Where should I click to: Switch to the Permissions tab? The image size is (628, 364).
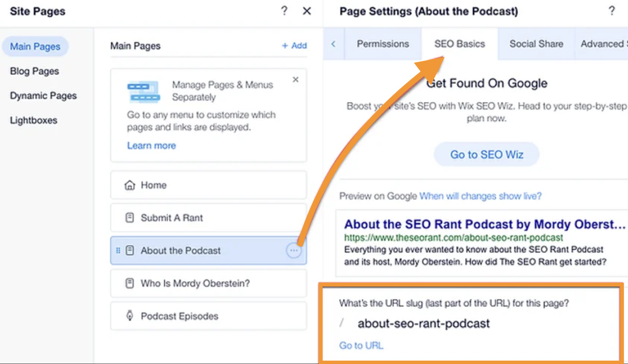pyautogui.click(x=383, y=44)
